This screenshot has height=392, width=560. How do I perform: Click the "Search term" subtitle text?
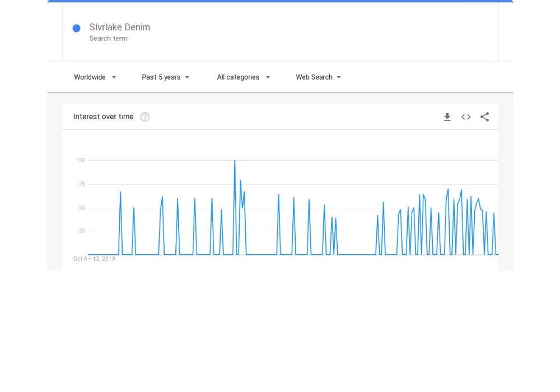[109, 39]
